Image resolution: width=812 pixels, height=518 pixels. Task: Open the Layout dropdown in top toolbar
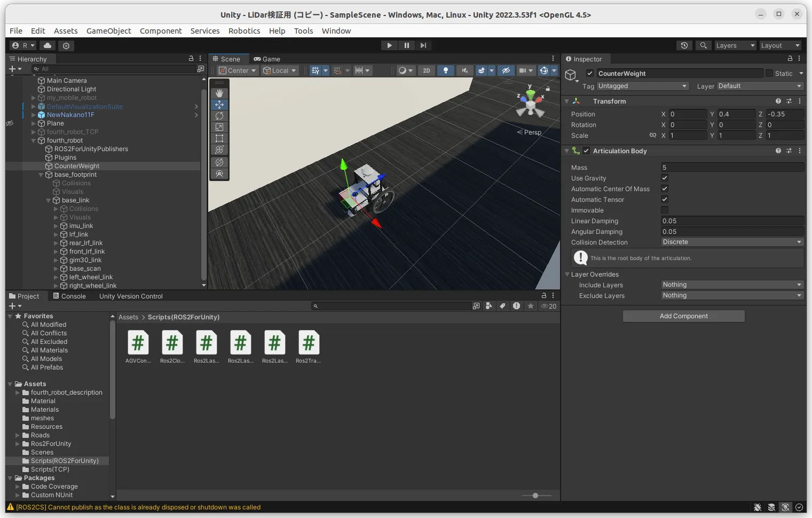[x=781, y=45]
